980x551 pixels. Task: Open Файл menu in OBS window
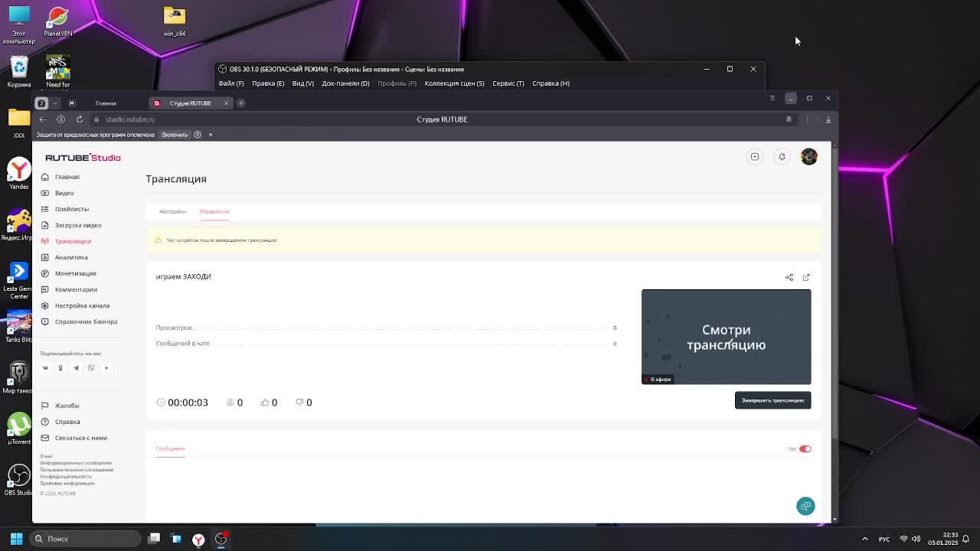pos(231,83)
